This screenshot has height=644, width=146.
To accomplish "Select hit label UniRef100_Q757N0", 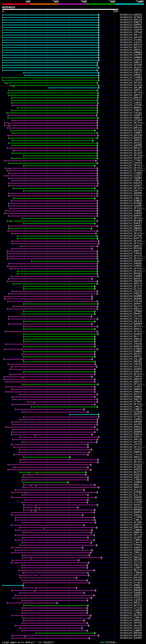I will click(x=131, y=105).
